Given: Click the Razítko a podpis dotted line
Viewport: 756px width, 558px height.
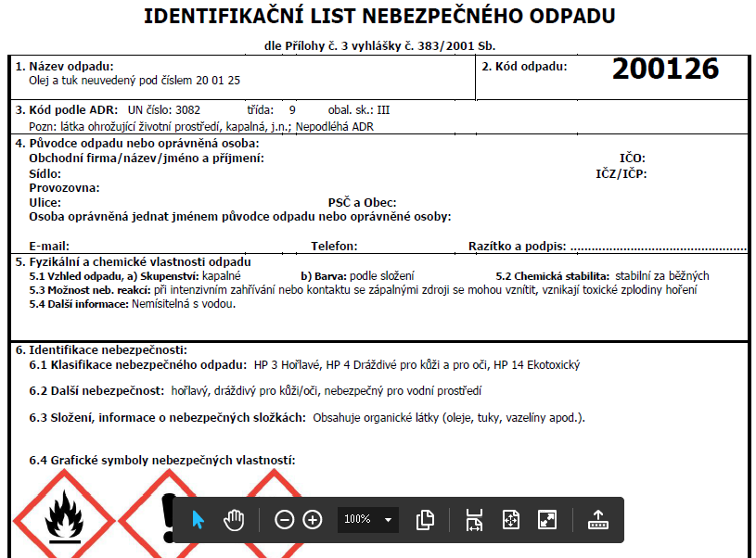Looking at the screenshot, I should pos(659,247).
